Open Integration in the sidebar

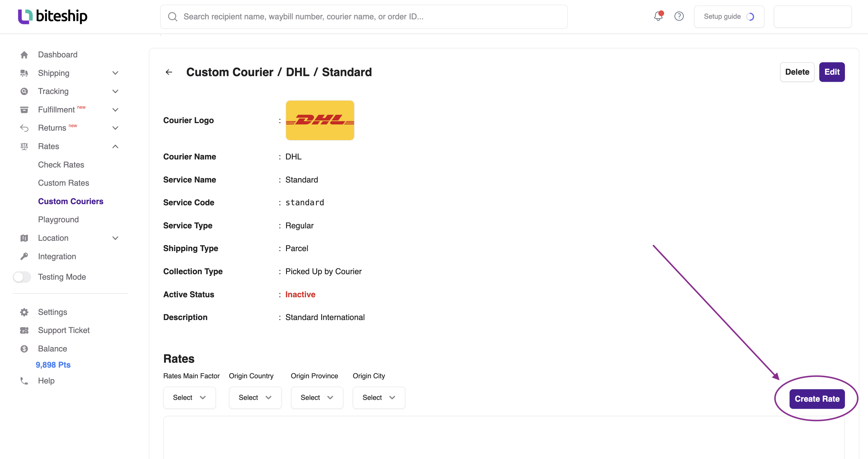coord(57,257)
